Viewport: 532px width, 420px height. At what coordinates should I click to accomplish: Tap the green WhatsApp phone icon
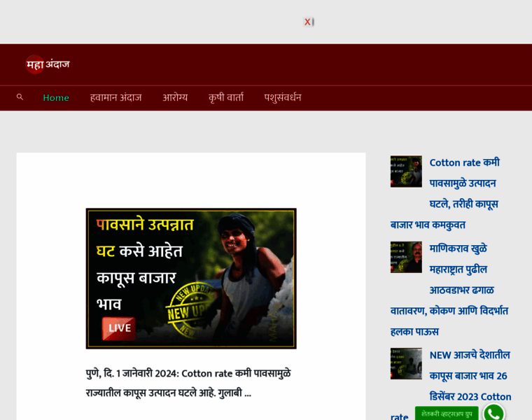(x=493, y=412)
